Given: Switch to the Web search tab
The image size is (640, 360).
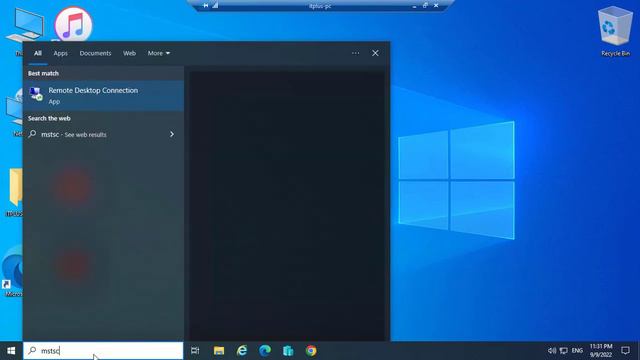Looking at the screenshot, I should (x=129, y=53).
